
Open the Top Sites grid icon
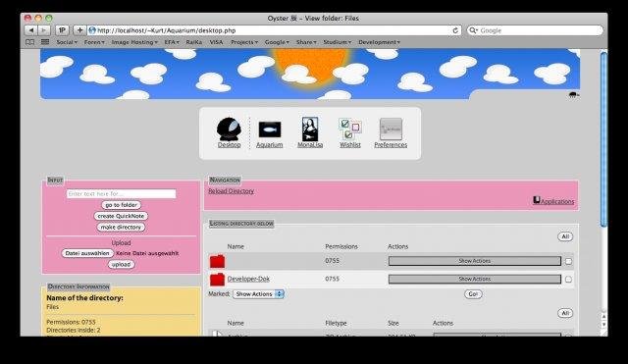click(x=45, y=42)
